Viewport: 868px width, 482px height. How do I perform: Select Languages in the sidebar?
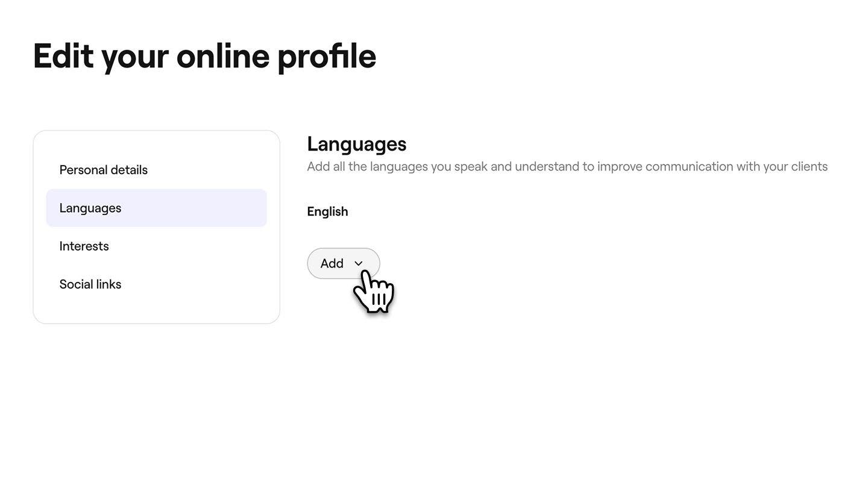[x=90, y=208]
